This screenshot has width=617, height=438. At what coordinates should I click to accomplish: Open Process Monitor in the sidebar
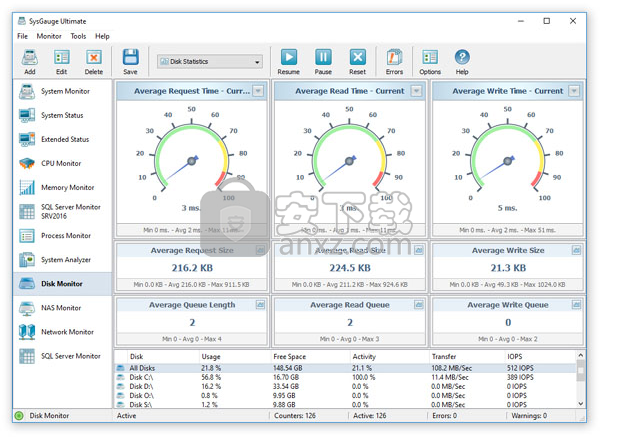[x=62, y=236]
